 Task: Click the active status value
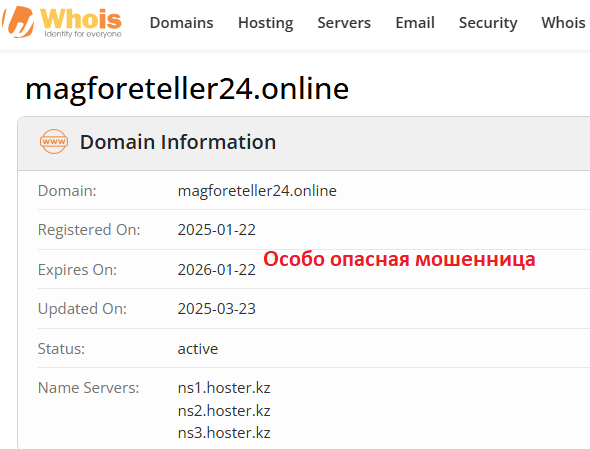click(x=198, y=349)
